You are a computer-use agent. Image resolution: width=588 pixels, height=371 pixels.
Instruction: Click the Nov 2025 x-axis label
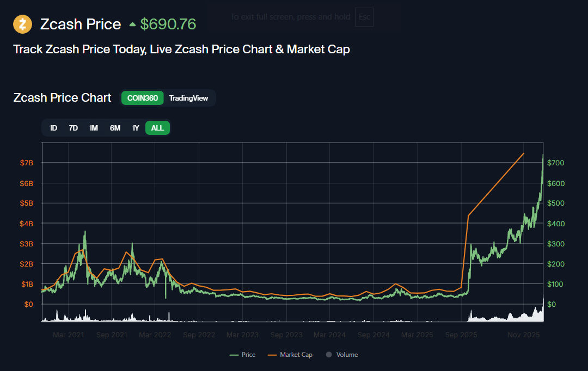[524, 335]
